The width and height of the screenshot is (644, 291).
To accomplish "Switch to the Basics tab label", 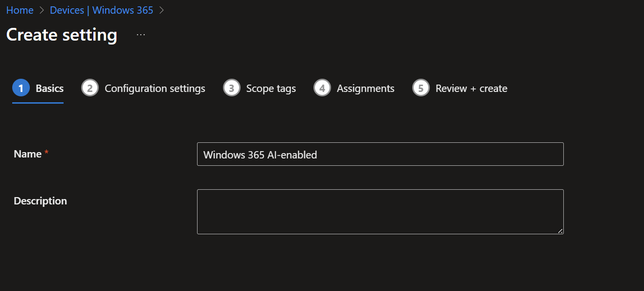I will [49, 89].
